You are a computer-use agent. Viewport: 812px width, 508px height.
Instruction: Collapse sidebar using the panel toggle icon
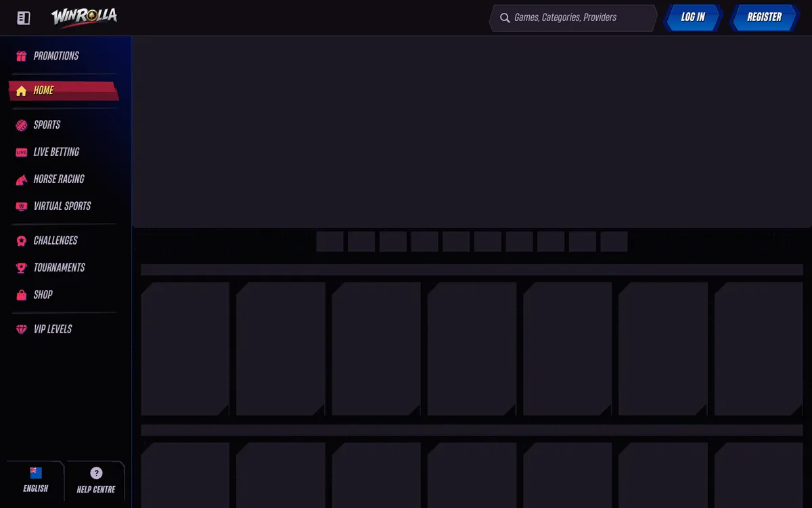click(x=24, y=18)
